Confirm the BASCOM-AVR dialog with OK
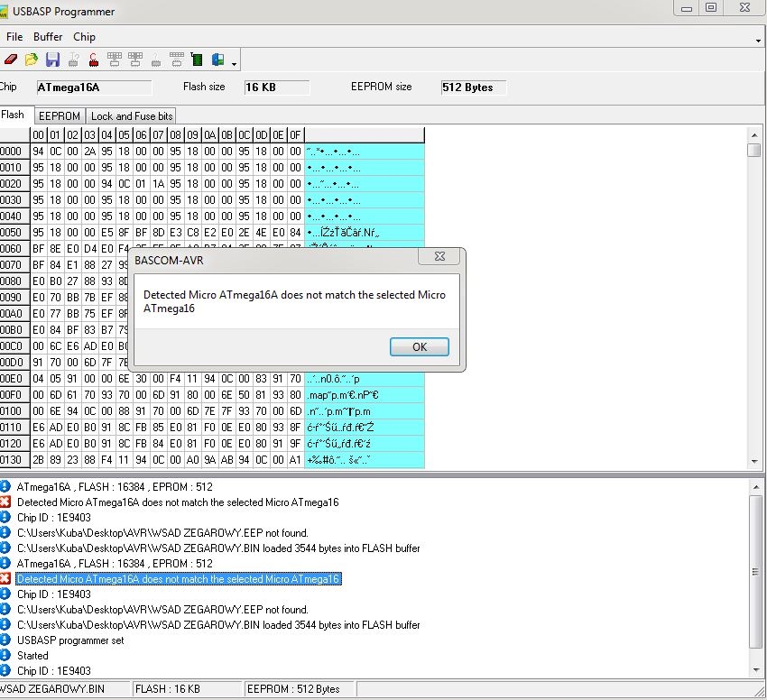The height and width of the screenshot is (700, 767). pyautogui.click(x=420, y=346)
